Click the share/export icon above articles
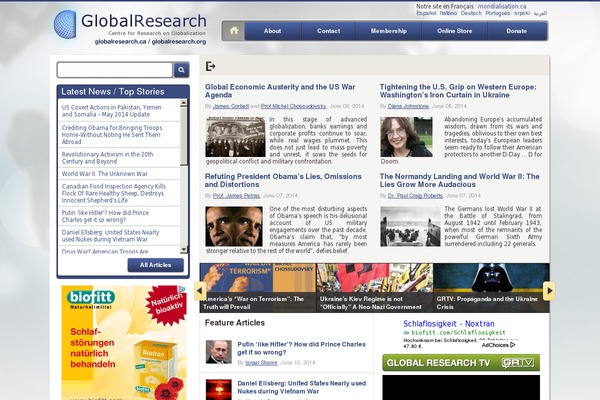Screen dimensions: 600x400 (210, 66)
